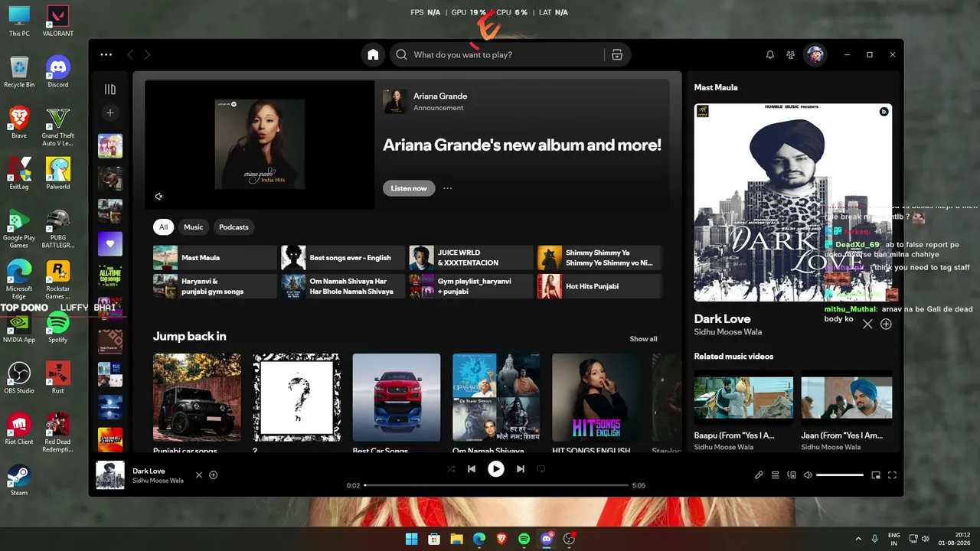
Task: Toggle full screen mode for the player
Action: (892, 475)
